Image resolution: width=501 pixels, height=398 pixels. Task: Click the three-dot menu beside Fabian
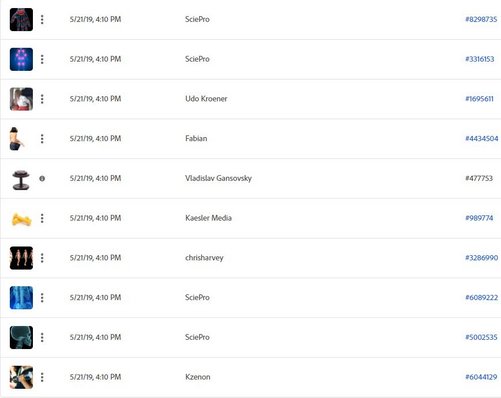pyautogui.click(x=42, y=139)
